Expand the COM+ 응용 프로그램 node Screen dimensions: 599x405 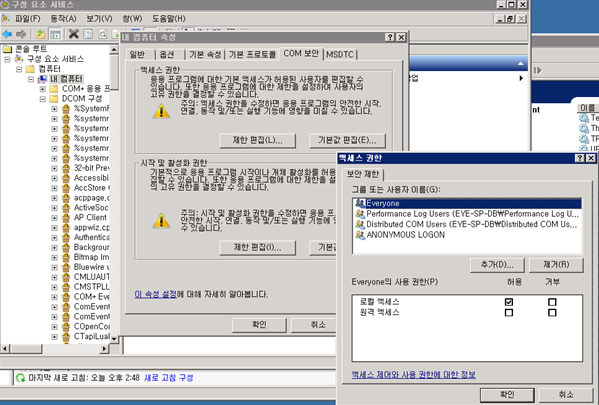[42, 89]
